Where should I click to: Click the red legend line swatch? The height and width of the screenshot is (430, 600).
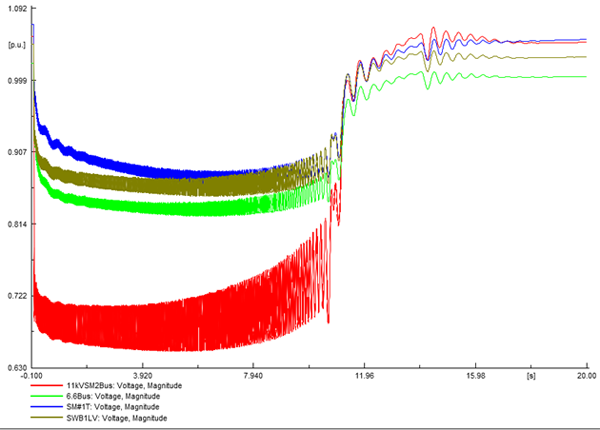[x=44, y=385]
